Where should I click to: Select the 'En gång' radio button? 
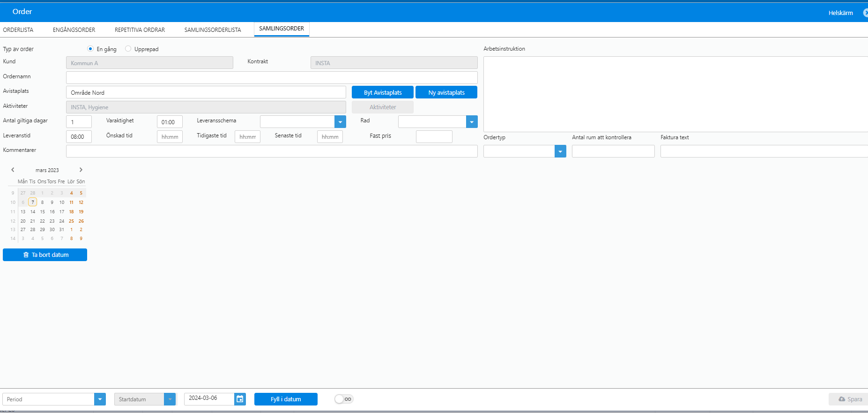coord(90,49)
